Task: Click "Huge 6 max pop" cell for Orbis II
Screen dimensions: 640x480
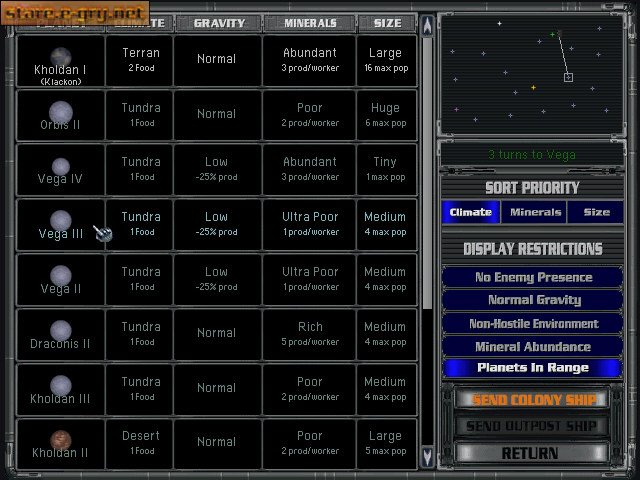Action: coord(386,116)
